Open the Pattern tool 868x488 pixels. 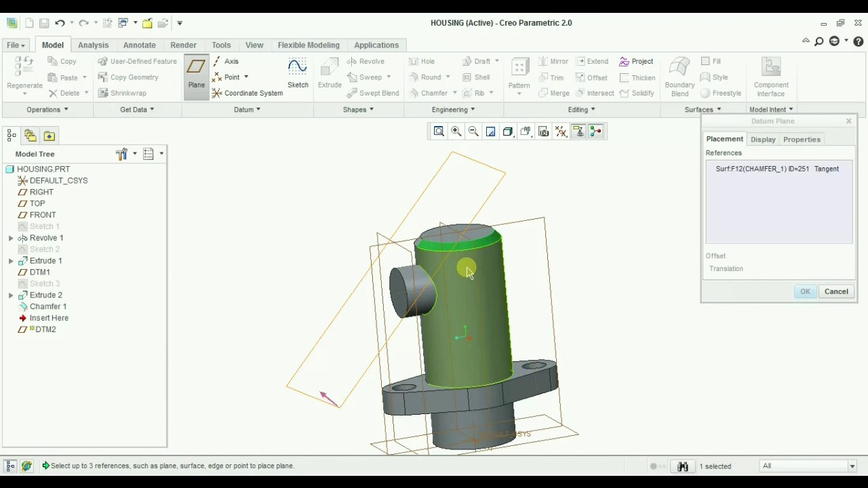[519, 75]
